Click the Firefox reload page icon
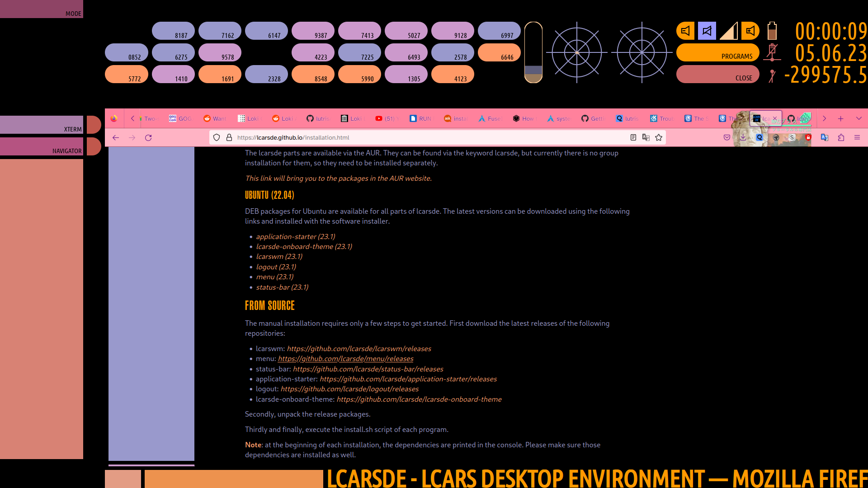The width and height of the screenshot is (868, 488). pos(148,137)
